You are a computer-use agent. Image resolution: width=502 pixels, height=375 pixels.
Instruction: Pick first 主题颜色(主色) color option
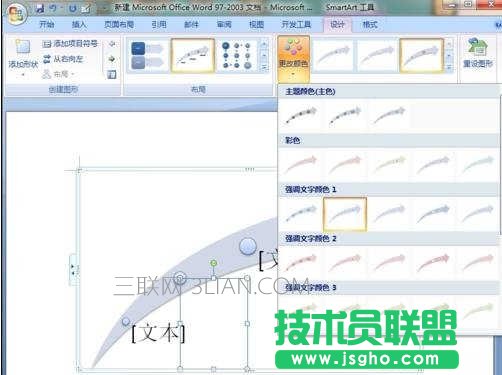click(301, 115)
